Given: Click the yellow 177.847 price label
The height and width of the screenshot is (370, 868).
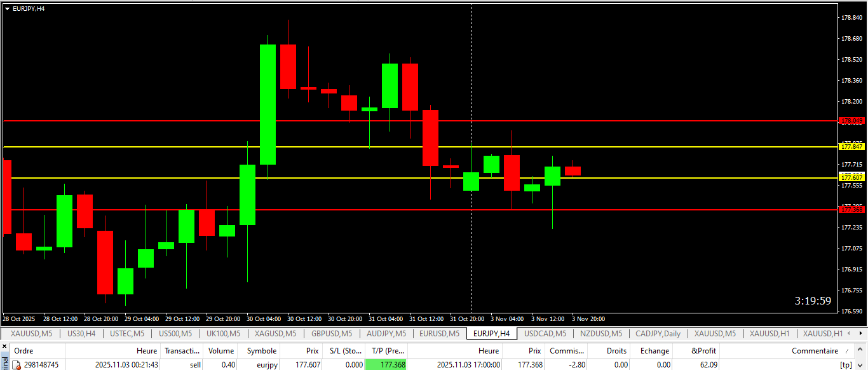Looking at the screenshot, I should coord(851,147).
